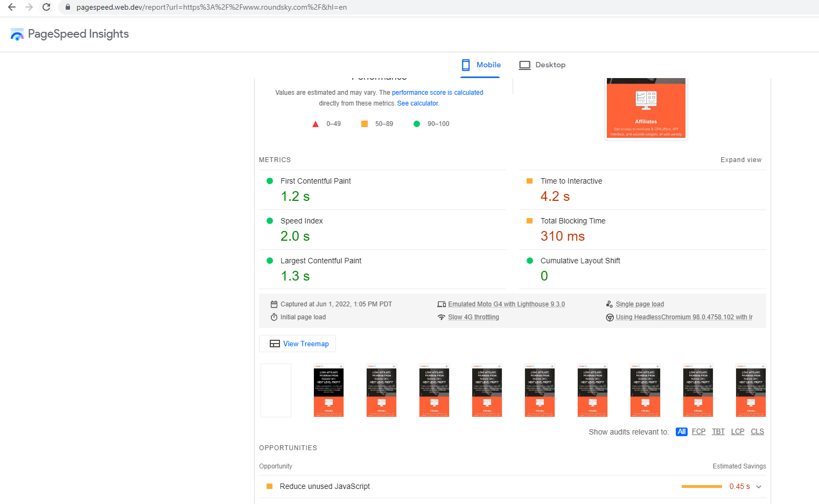The image size is (819, 504).
Task: Click the METRICS section heading
Action: pyautogui.click(x=275, y=160)
